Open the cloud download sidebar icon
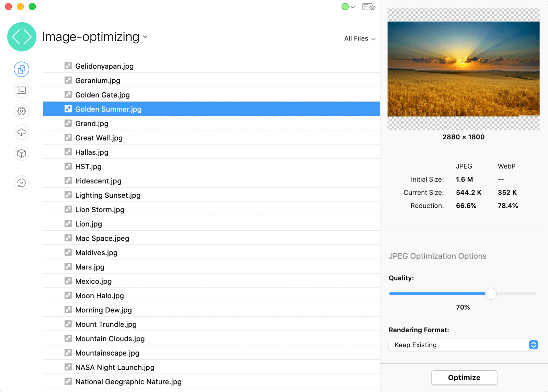The image size is (548, 392). [22, 132]
